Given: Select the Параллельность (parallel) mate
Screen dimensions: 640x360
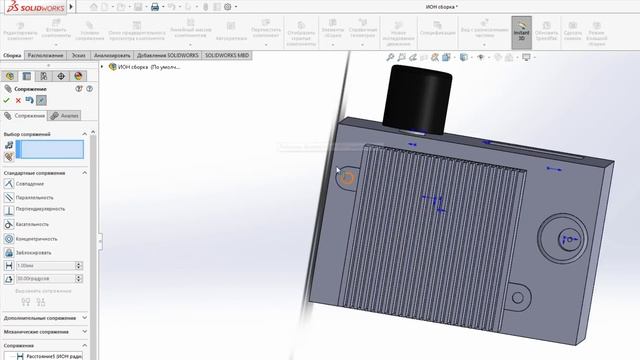Looking at the screenshot, I should pos(29,198).
